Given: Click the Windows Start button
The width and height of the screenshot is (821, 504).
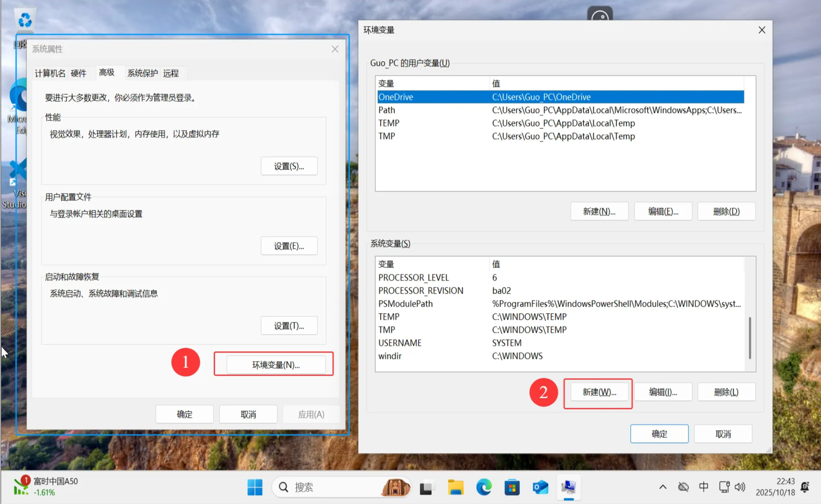Looking at the screenshot, I should [255, 487].
